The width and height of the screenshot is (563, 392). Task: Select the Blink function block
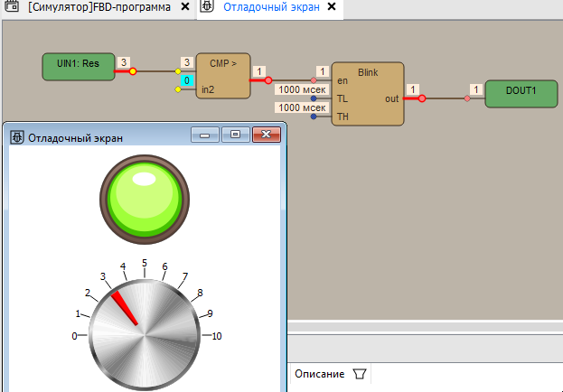click(367, 93)
